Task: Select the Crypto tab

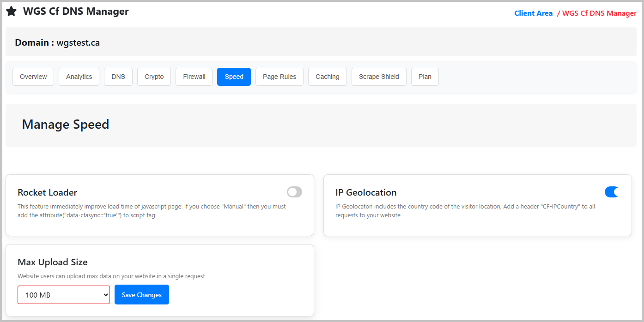Action: pyautogui.click(x=154, y=77)
